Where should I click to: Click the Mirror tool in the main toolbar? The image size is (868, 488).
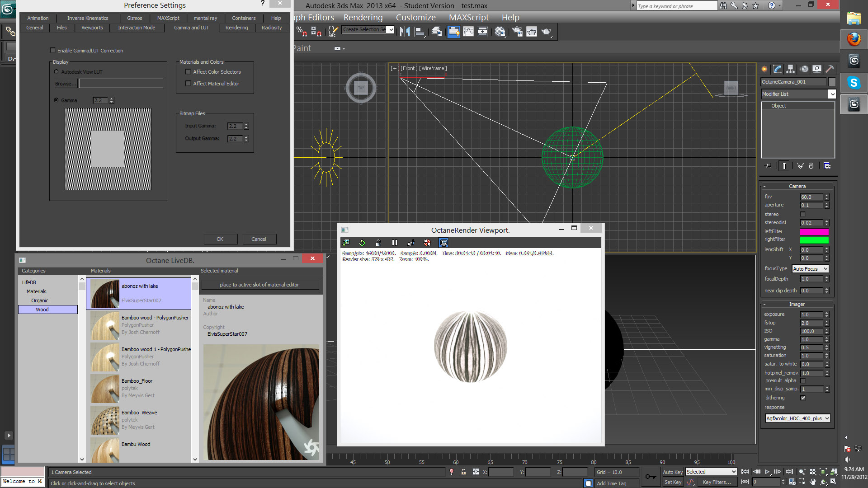pyautogui.click(x=405, y=32)
